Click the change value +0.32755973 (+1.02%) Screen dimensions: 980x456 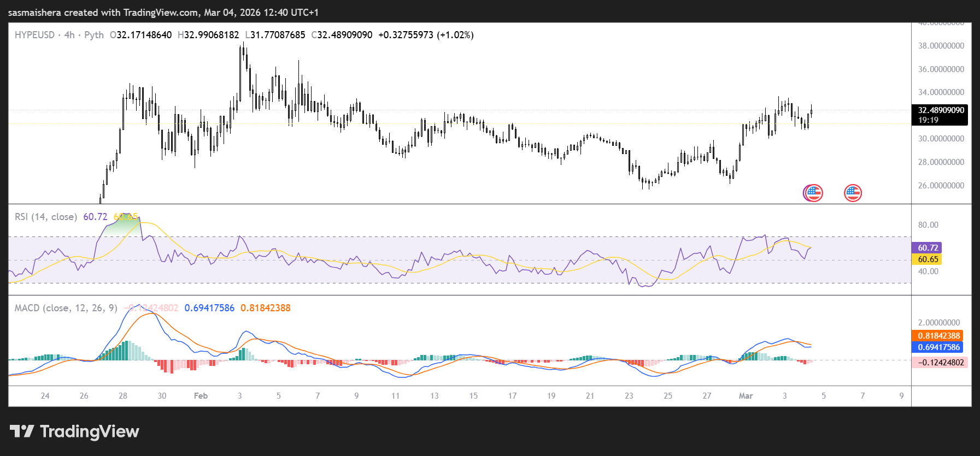tap(426, 35)
